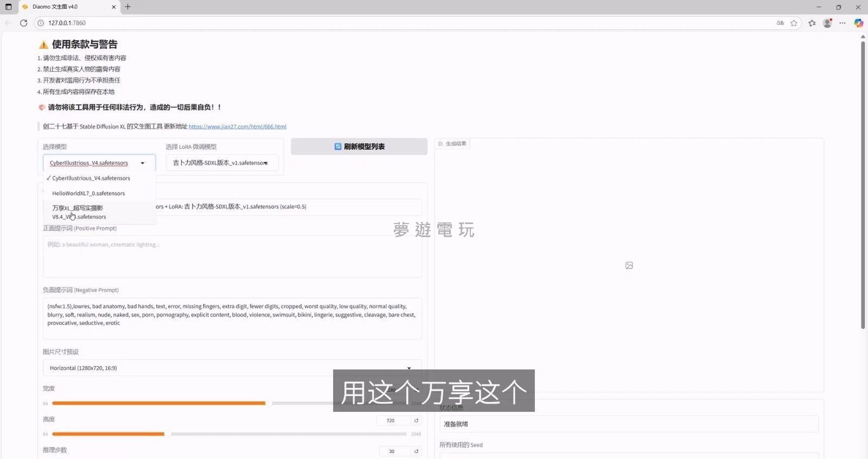Open the browser settings and more menu

(843, 23)
